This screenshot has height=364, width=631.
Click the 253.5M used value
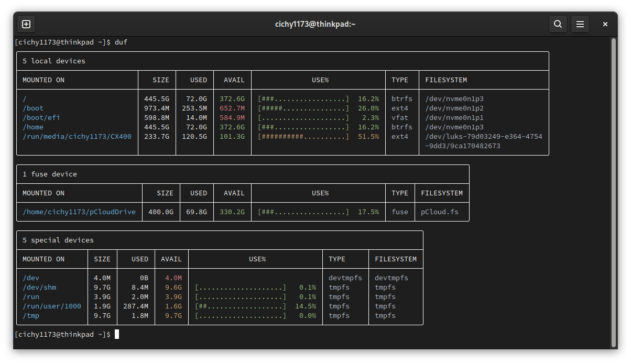(194, 108)
